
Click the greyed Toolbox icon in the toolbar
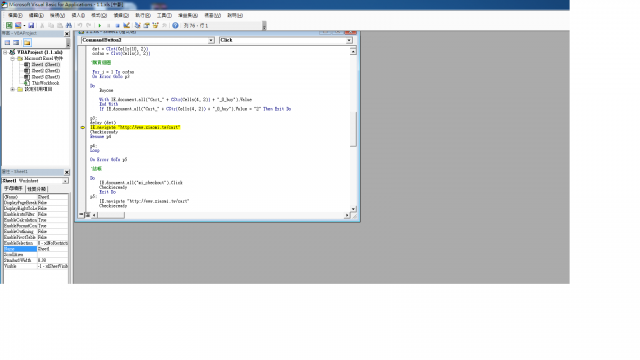coord(164,25)
